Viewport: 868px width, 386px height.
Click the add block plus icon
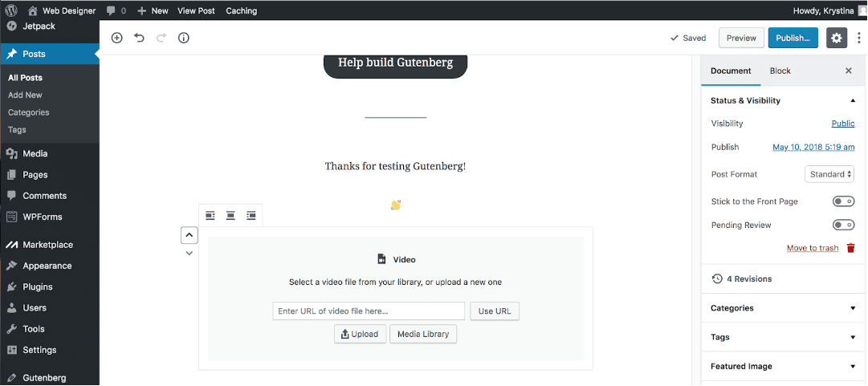point(117,38)
